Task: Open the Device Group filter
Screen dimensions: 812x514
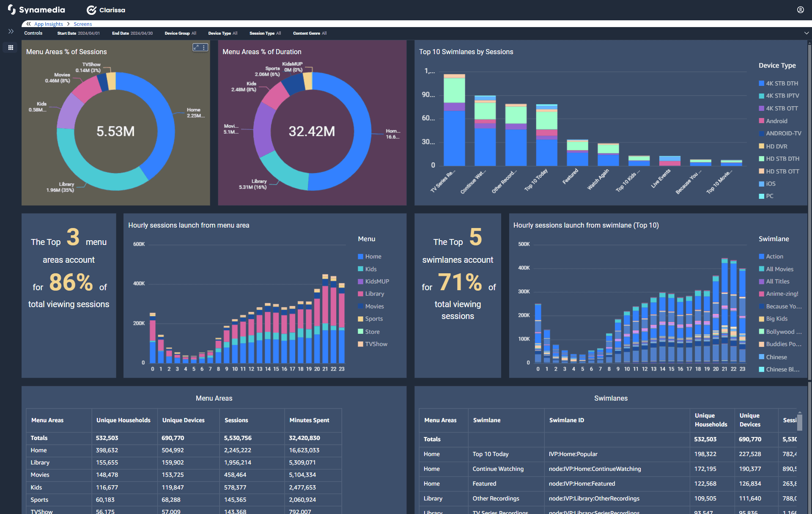Action: (180, 33)
